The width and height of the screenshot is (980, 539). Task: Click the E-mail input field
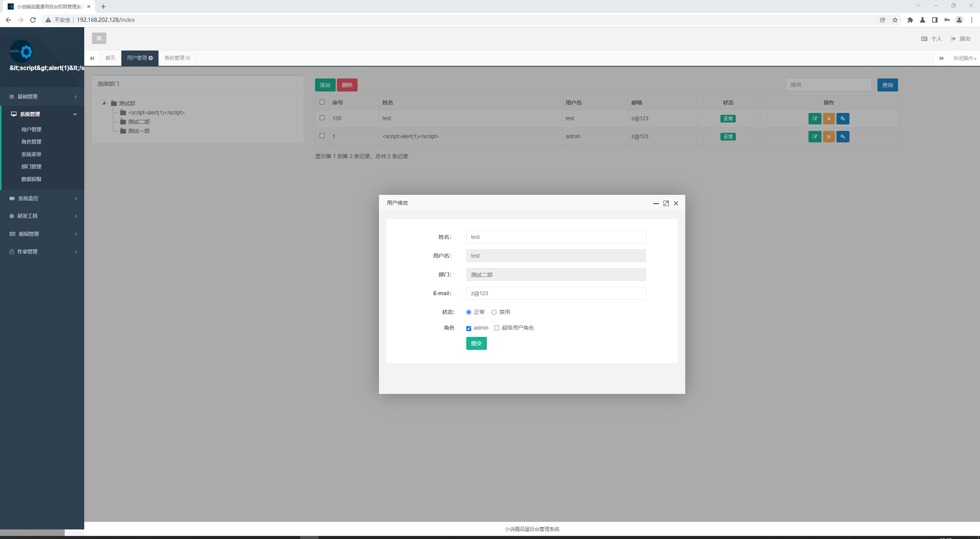click(556, 293)
